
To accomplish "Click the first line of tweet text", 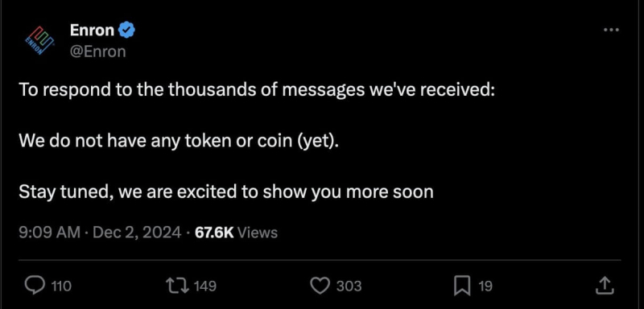I will tap(257, 90).
